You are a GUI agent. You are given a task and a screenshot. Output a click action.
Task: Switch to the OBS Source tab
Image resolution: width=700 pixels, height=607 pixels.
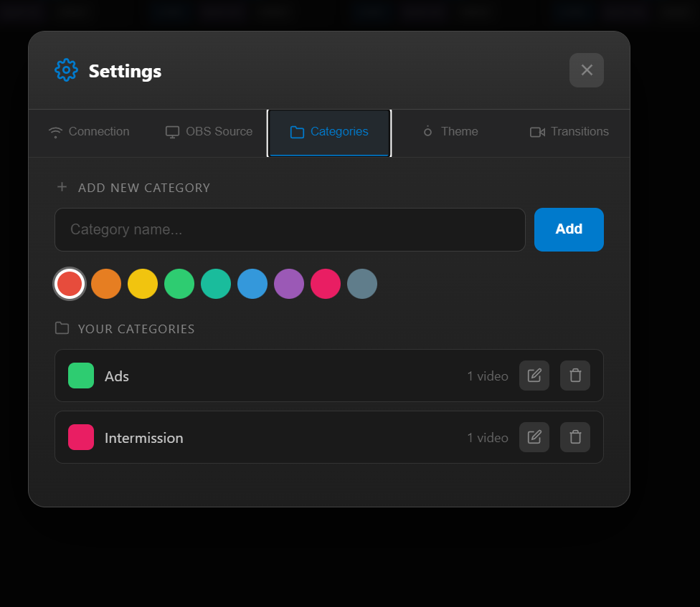[x=209, y=132]
